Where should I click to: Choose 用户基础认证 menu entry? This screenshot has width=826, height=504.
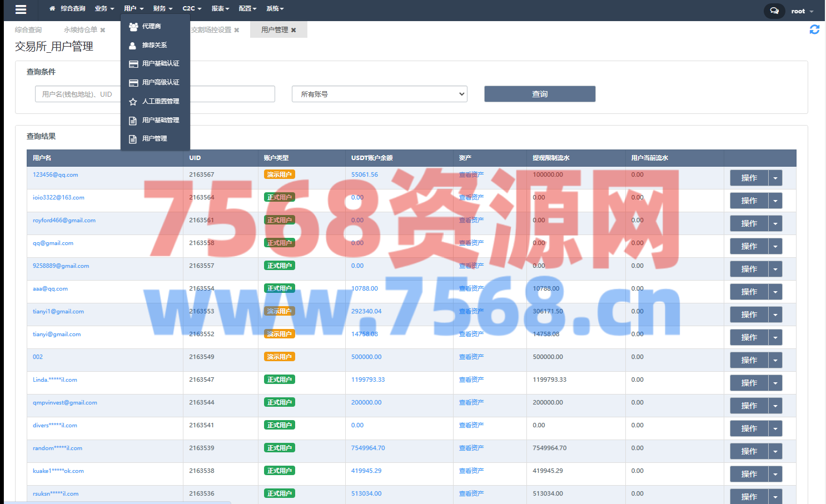click(160, 64)
